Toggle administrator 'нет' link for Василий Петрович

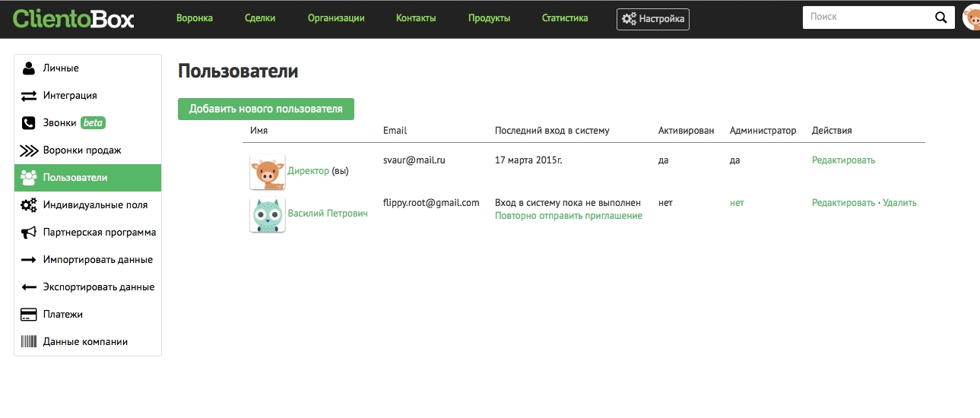tap(737, 203)
